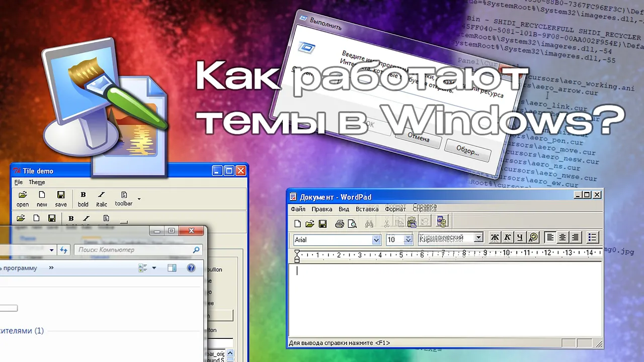Open the Theme menu in Tile demo
644x362 pixels.
click(37, 182)
